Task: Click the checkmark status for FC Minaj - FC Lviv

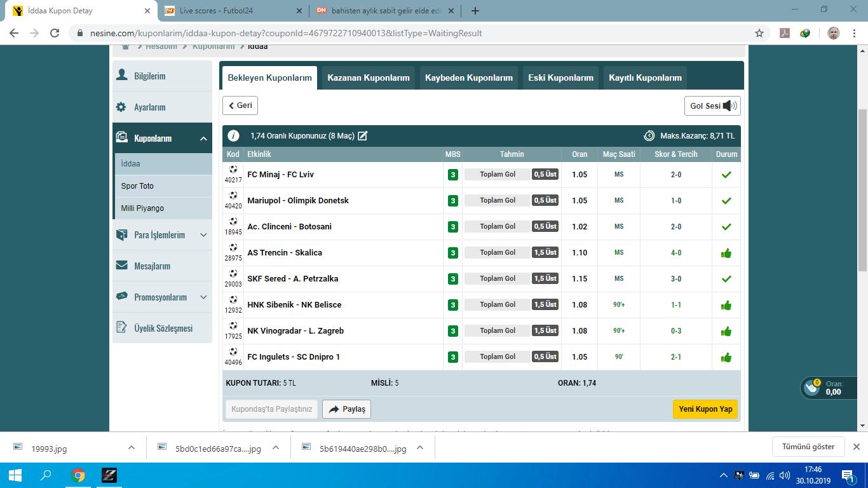Action: 726,174
